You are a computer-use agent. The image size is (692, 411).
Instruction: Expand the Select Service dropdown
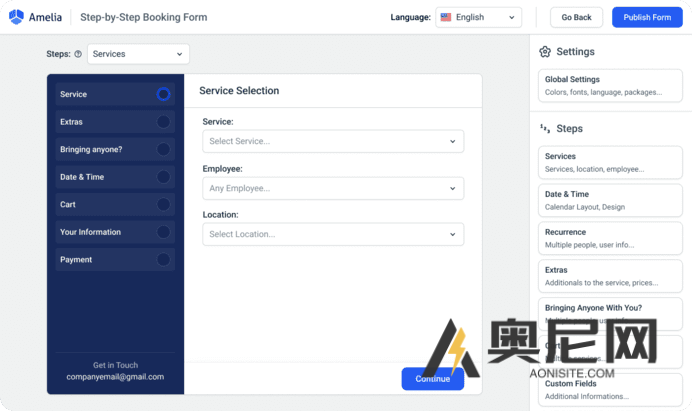[333, 141]
